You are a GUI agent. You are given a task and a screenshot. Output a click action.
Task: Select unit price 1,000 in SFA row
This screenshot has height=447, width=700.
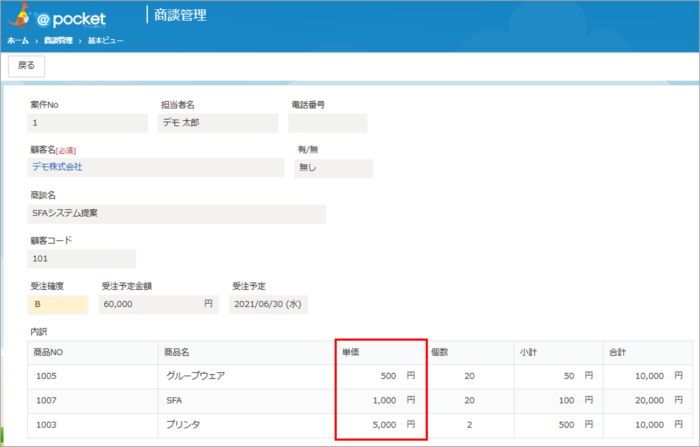pyautogui.click(x=382, y=401)
